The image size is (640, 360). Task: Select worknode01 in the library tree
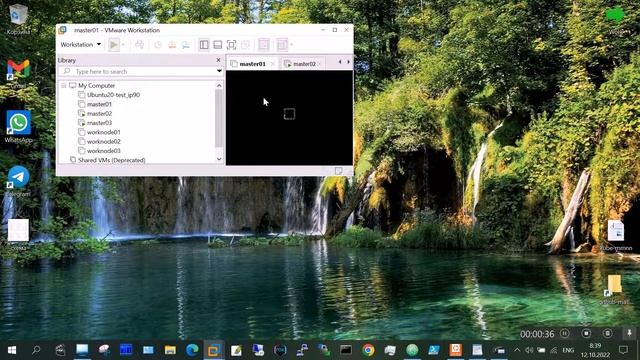[x=103, y=132]
